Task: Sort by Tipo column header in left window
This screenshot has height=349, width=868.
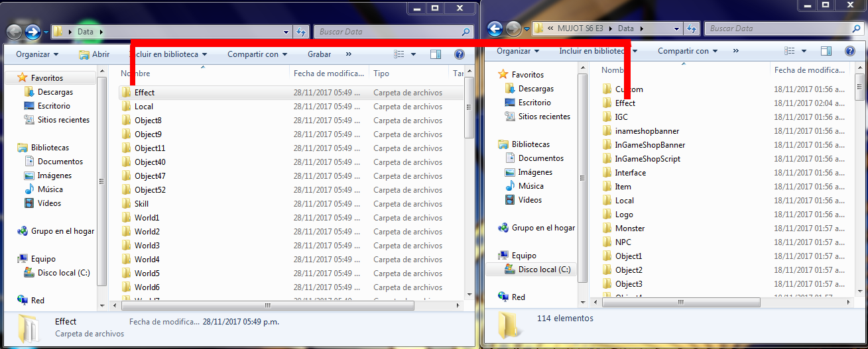Action: tap(381, 74)
